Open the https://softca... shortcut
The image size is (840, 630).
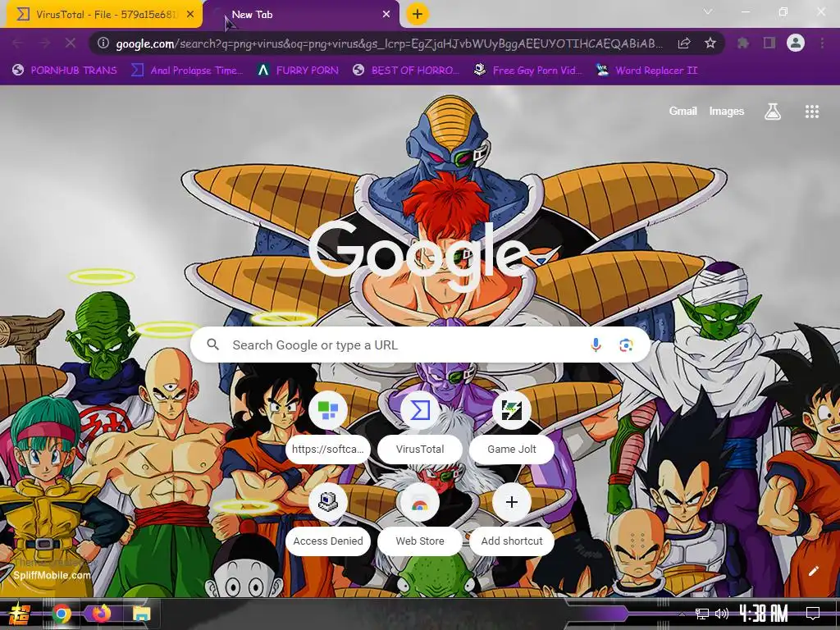pos(328,428)
